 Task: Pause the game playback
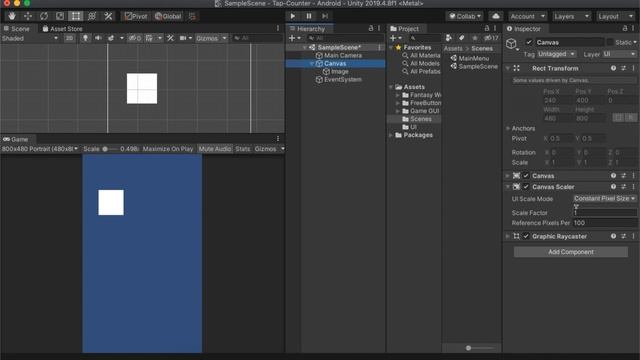pos(309,16)
